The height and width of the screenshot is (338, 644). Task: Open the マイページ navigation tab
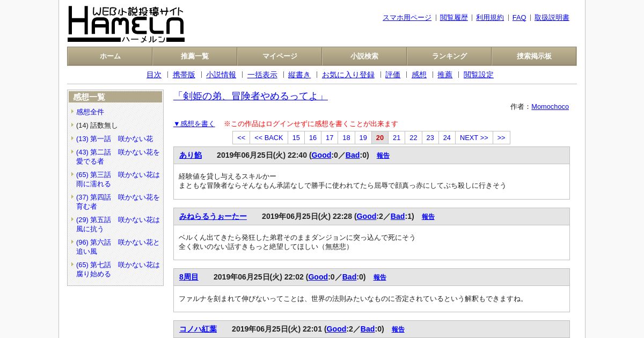click(x=280, y=56)
